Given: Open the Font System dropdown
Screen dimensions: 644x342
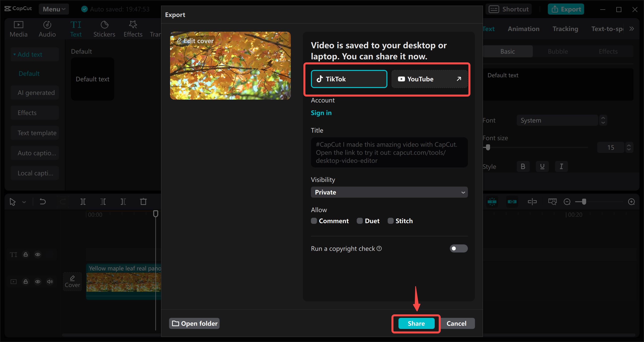Looking at the screenshot, I should [557, 120].
